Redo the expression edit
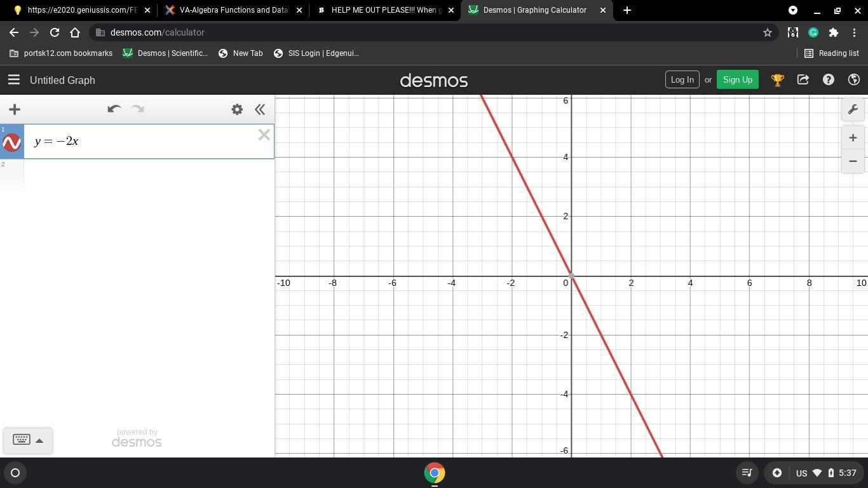 (137, 109)
